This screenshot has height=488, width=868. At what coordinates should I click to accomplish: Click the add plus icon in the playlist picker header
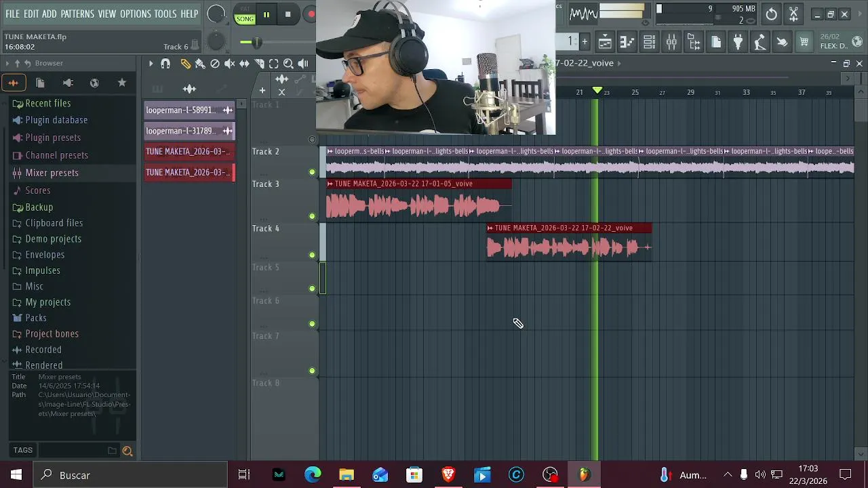click(x=262, y=90)
